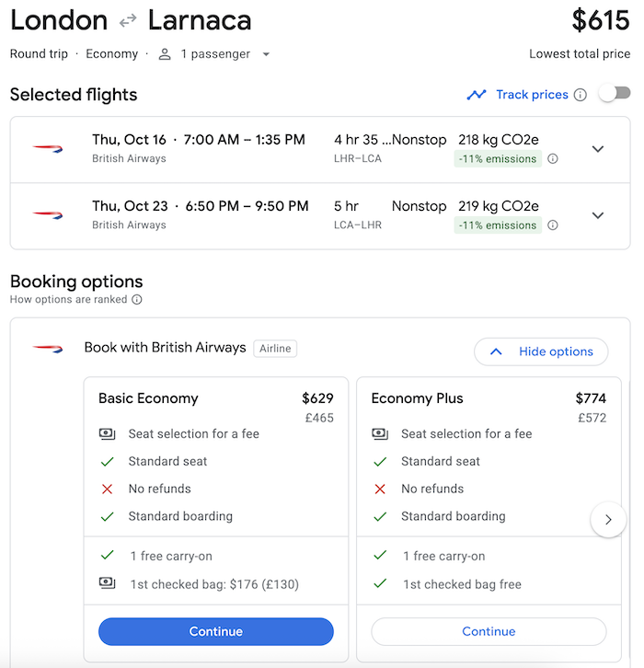
Task: Select the Economy Plus fare card title
Action: coord(417,398)
